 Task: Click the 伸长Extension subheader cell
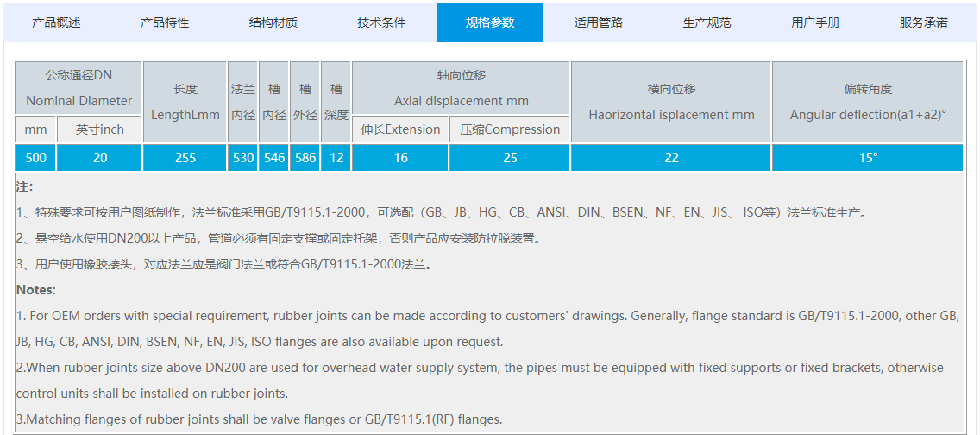pyautogui.click(x=400, y=129)
